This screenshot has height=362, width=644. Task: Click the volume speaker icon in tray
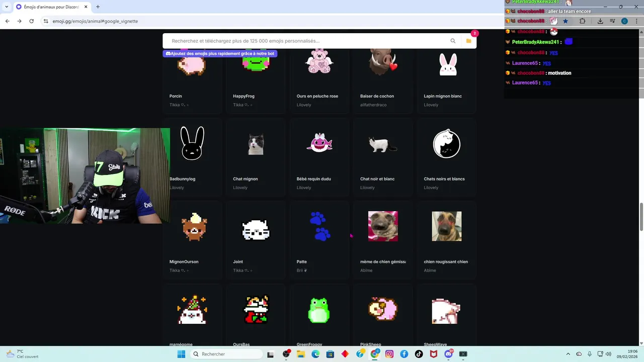coord(608,354)
